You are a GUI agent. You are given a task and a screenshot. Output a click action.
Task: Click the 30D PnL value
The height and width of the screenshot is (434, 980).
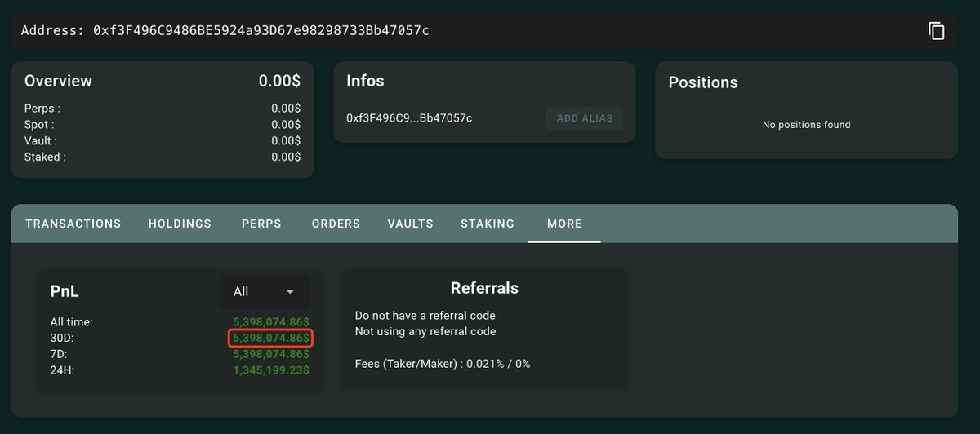pyautogui.click(x=271, y=338)
